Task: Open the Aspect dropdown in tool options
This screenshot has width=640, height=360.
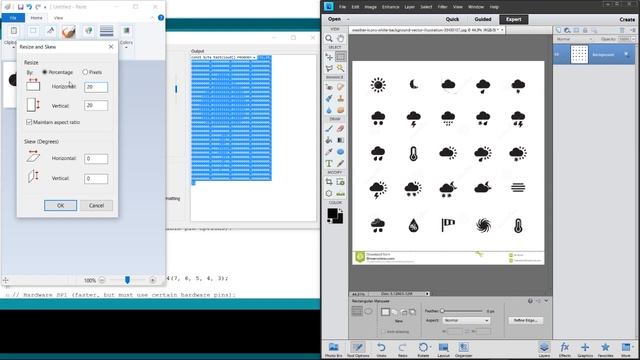Action: (466, 320)
